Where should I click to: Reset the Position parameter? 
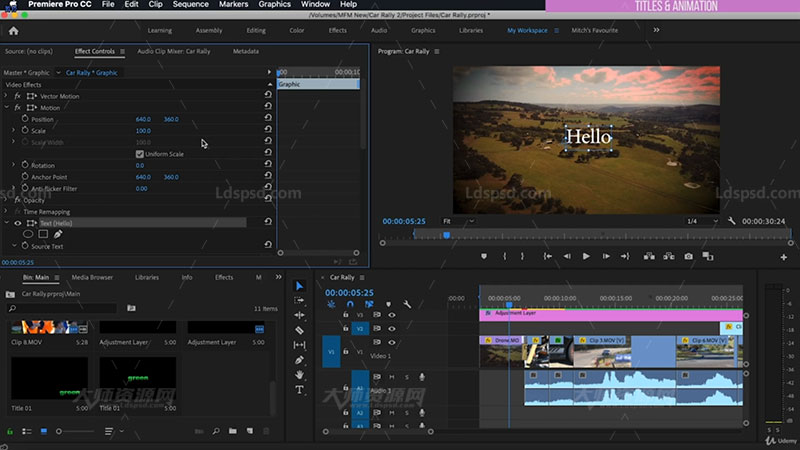click(x=268, y=117)
